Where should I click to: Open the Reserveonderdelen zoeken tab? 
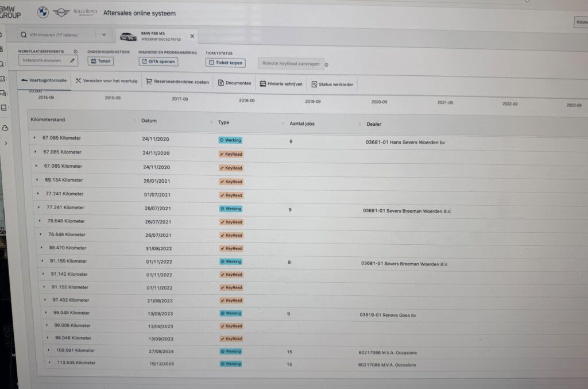[177, 82]
